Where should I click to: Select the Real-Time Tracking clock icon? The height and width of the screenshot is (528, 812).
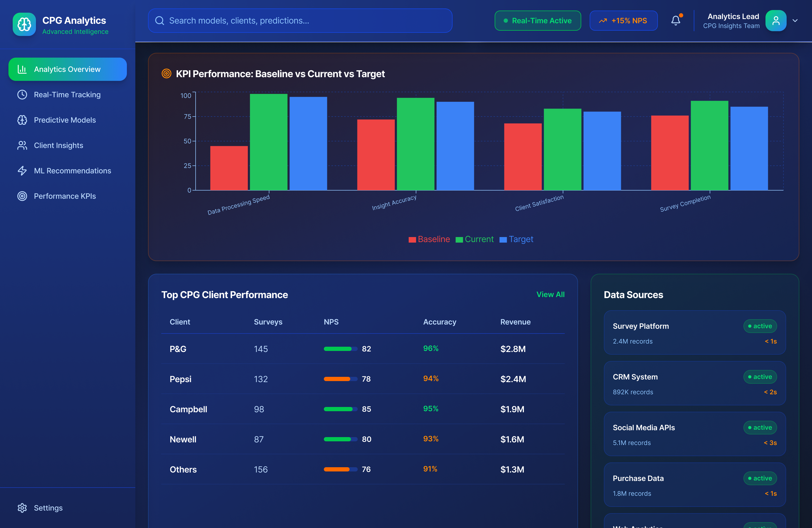22,95
